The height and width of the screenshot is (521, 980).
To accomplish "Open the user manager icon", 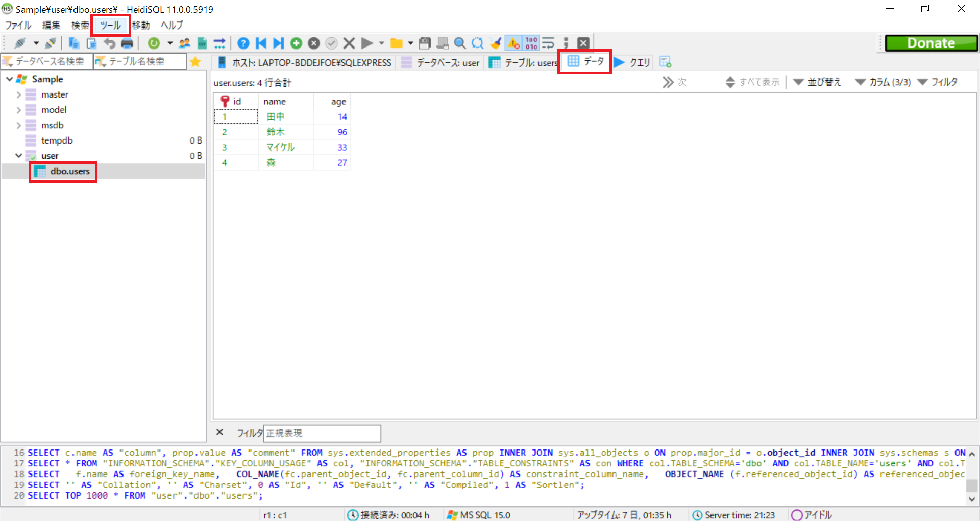I will point(185,43).
